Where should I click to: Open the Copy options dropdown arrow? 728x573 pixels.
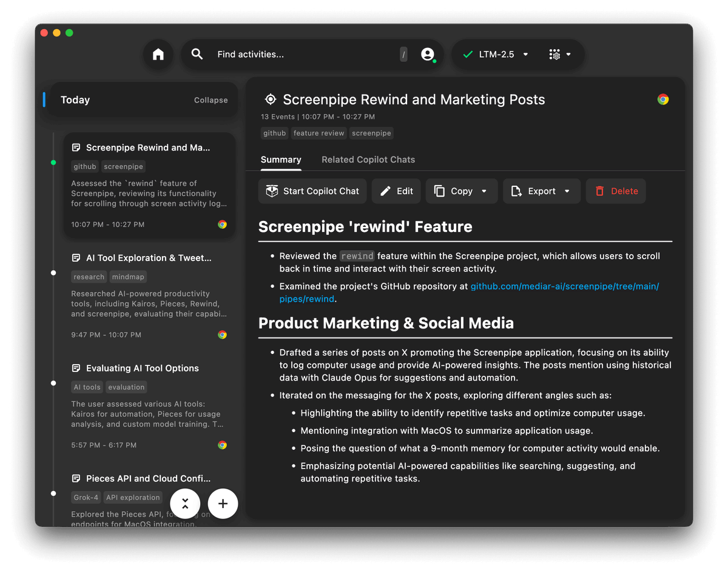tap(484, 191)
